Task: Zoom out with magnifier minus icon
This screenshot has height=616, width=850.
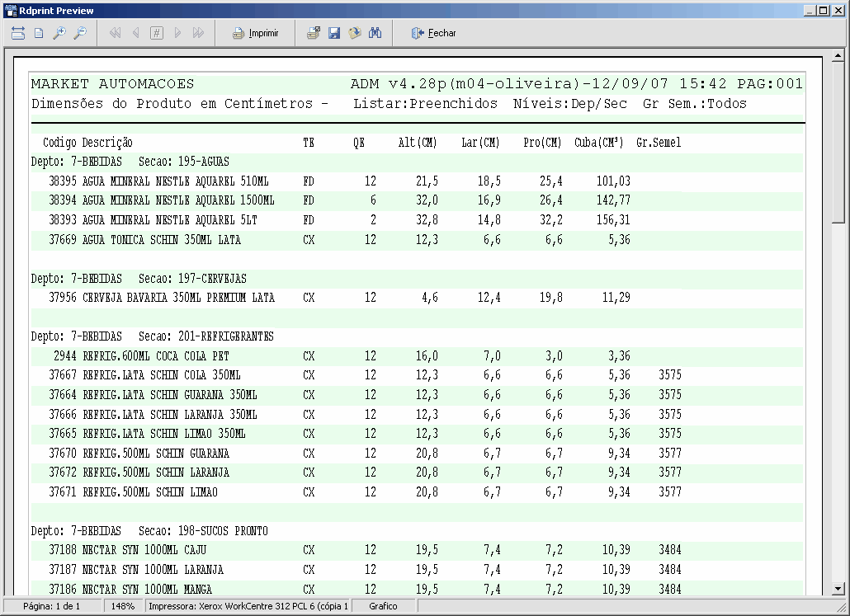Action: [x=80, y=33]
